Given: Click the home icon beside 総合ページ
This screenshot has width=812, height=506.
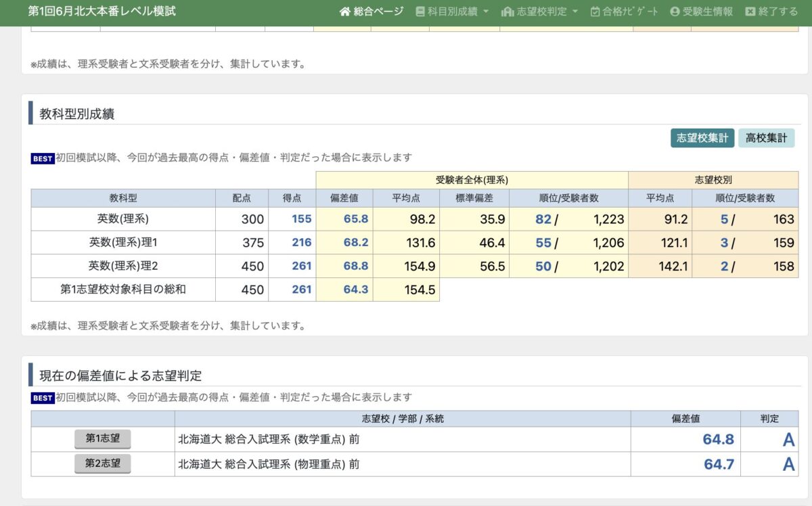Looking at the screenshot, I should [345, 11].
